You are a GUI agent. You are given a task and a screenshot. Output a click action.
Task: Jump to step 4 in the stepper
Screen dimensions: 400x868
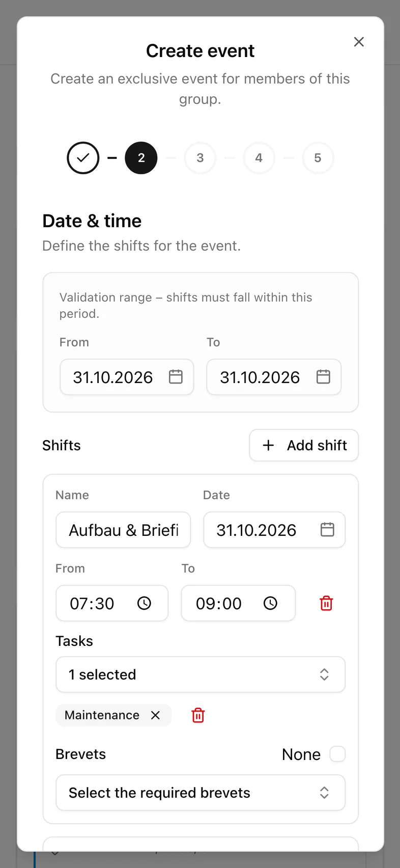(x=259, y=158)
